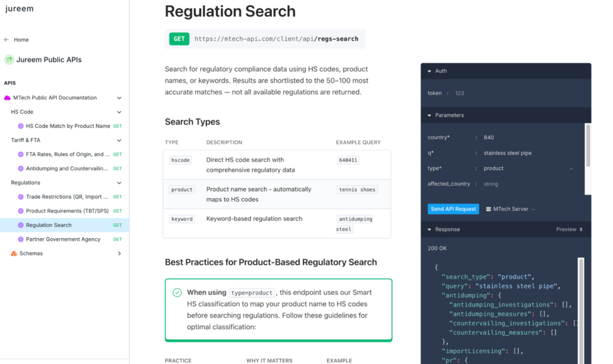This screenshot has width=613, height=364.
Task: Open the type dropdown showing product
Action: click(x=529, y=168)
